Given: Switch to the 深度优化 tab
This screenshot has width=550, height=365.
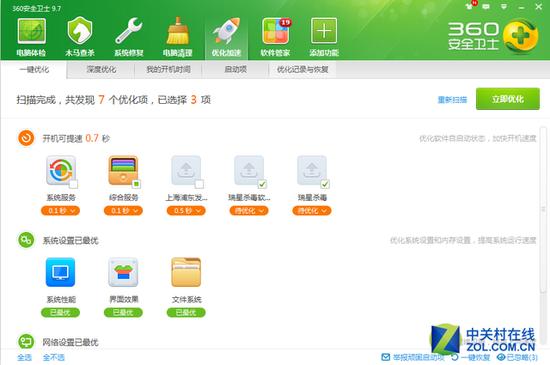Looking at the screenshot, I should point(101,69).
